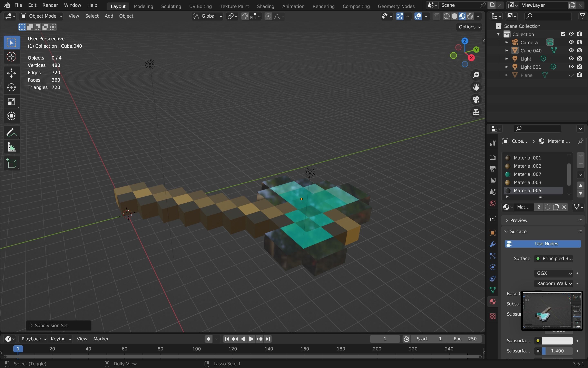Image resolution: width=588 pixels, height=368 pixels.
Task: Open the View Layer properties tab
Action: click(492, 180)
